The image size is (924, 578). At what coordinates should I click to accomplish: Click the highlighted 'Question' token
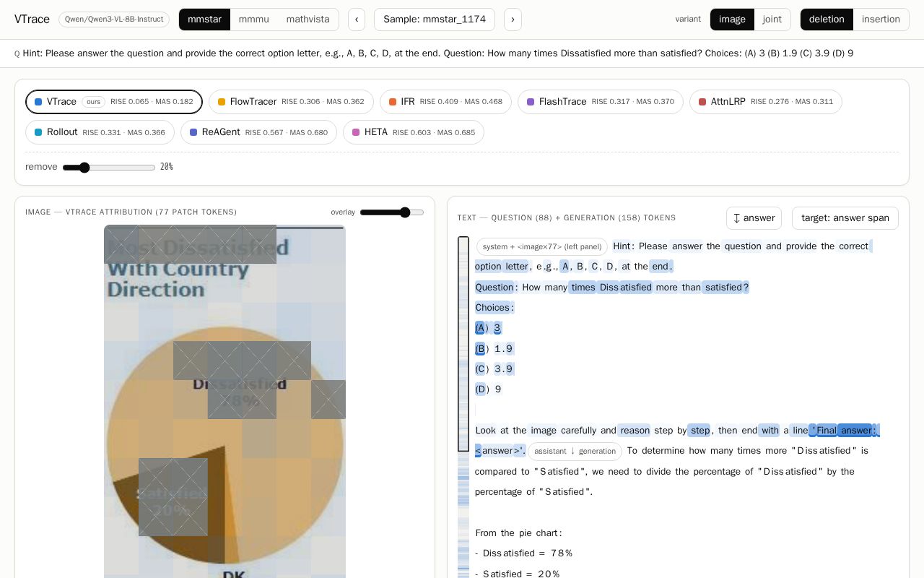[x=494, y=288]
